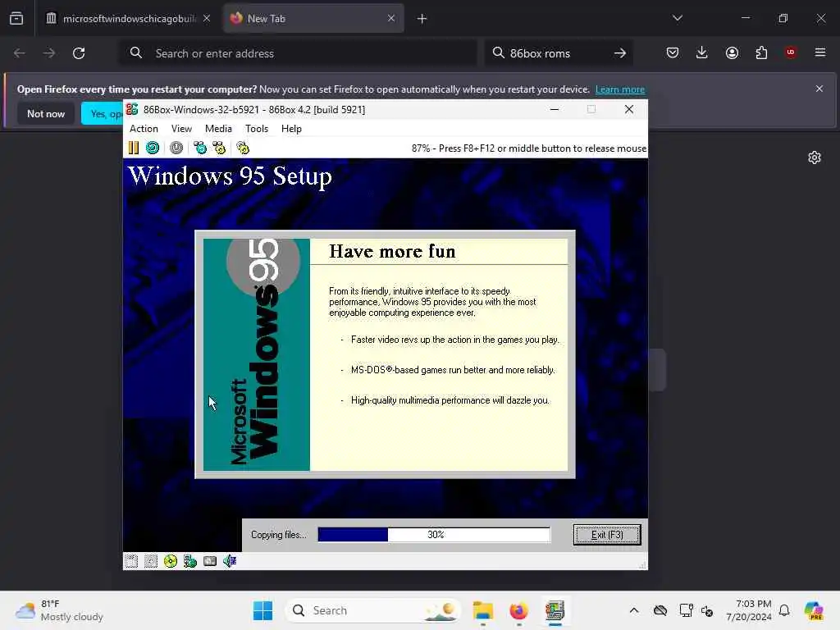Open the 86Box Action menu
This screenshot has height=630, width=840.
[x=144, y=129]
